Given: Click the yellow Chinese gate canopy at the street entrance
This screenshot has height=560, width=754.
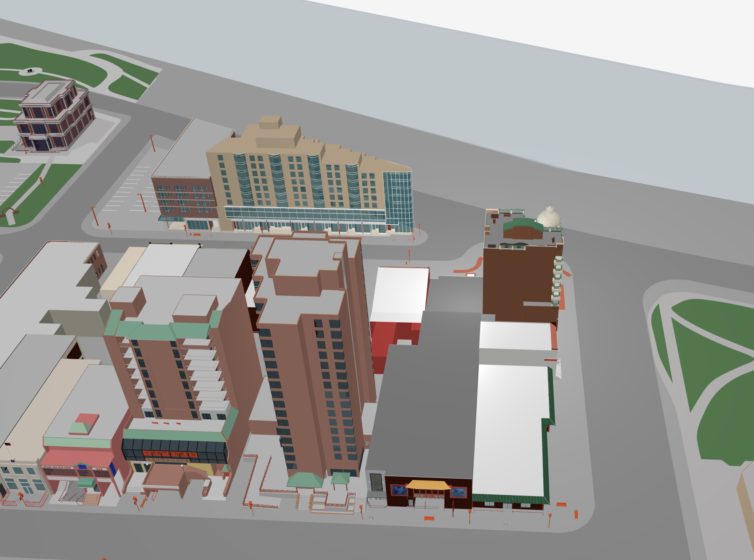Looking at the screenshot, I should tap(428, 485).
